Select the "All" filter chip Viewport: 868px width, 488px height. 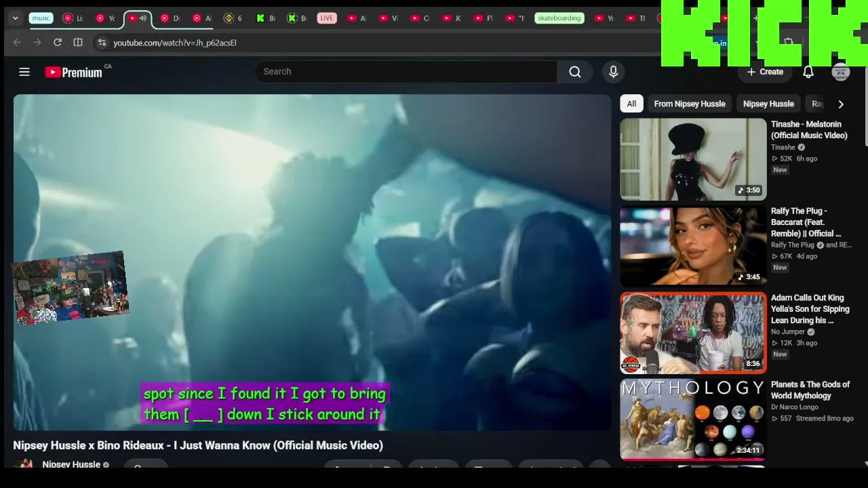click(631, 104)
